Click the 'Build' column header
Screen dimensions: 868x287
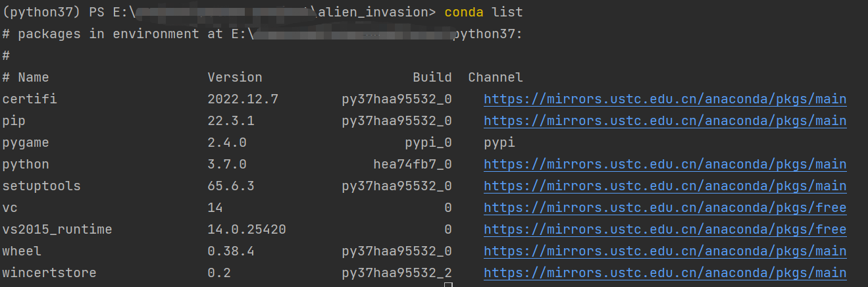point(432,78)
